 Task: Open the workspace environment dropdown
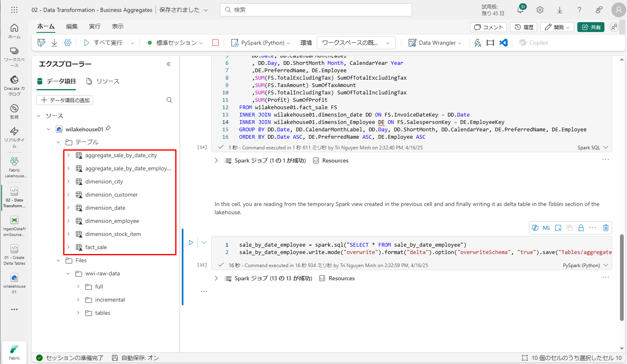[356, 43]
